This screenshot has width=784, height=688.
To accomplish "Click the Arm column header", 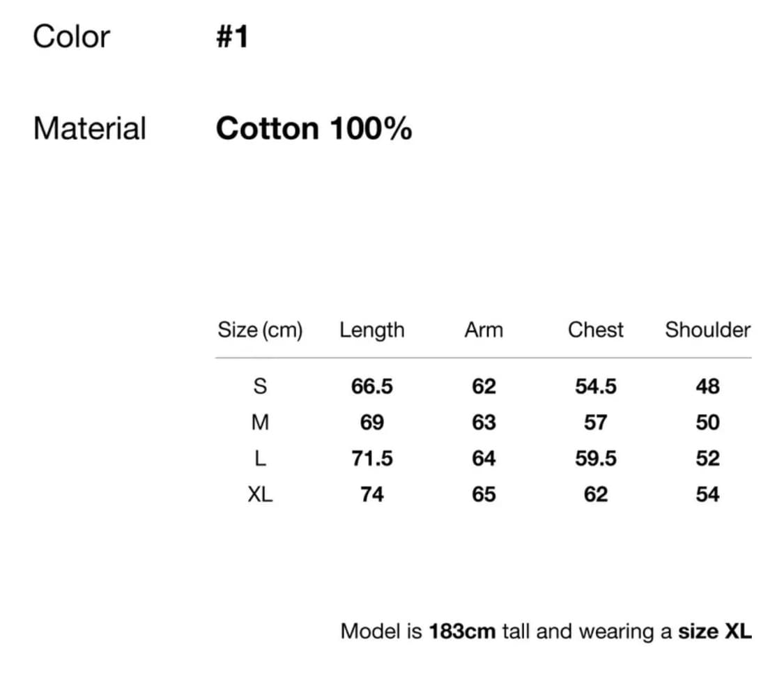I will 483,330.
